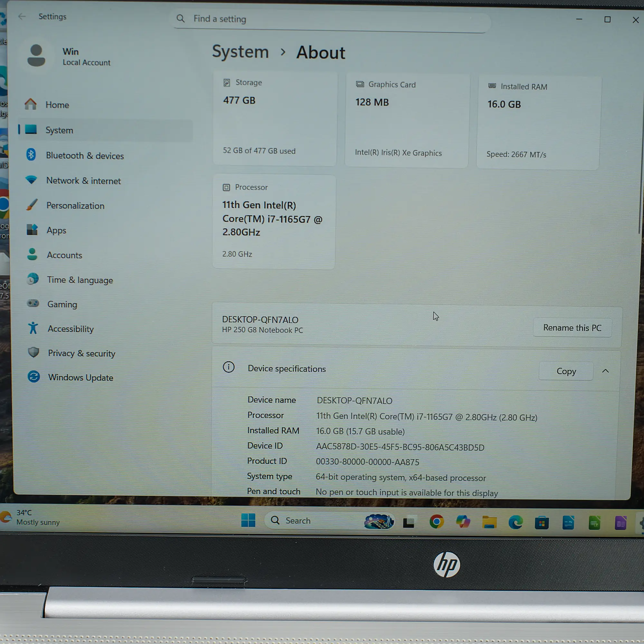Image resolution: width=644 pixels, height=644 pixels.
Task: Open Windows Update settings
Action: pyautogui.click(x=105, y=378)
